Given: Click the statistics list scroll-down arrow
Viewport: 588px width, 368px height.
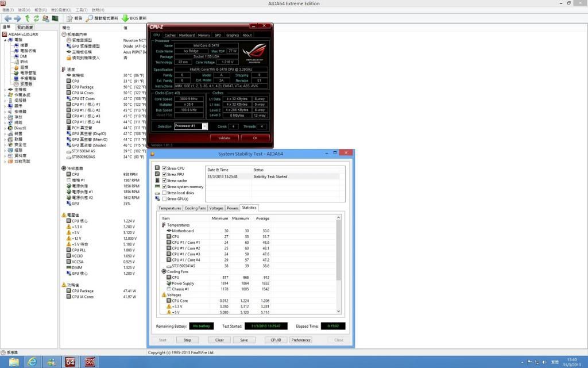Looking at the screenshot, I should click(x=339, y=311).
